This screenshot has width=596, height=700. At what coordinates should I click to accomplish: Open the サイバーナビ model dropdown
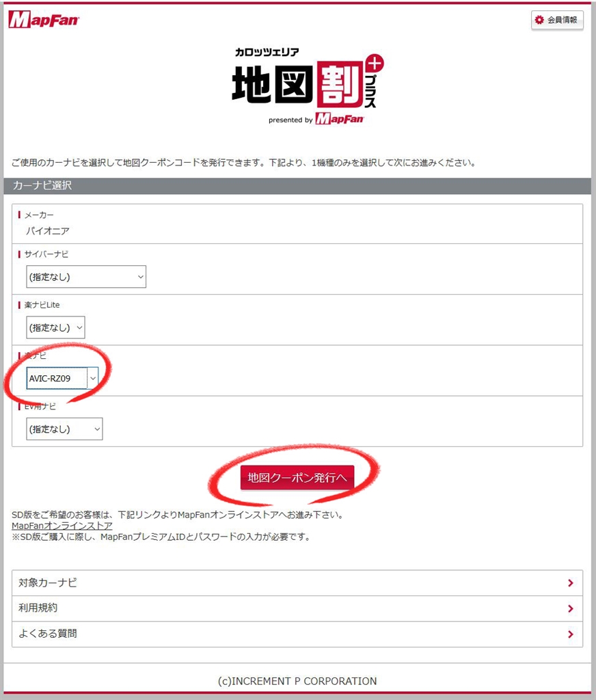point(86,277)
